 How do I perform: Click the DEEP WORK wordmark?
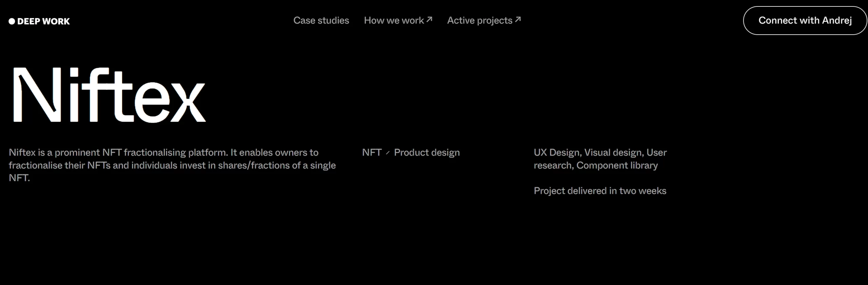click(43, 21)
